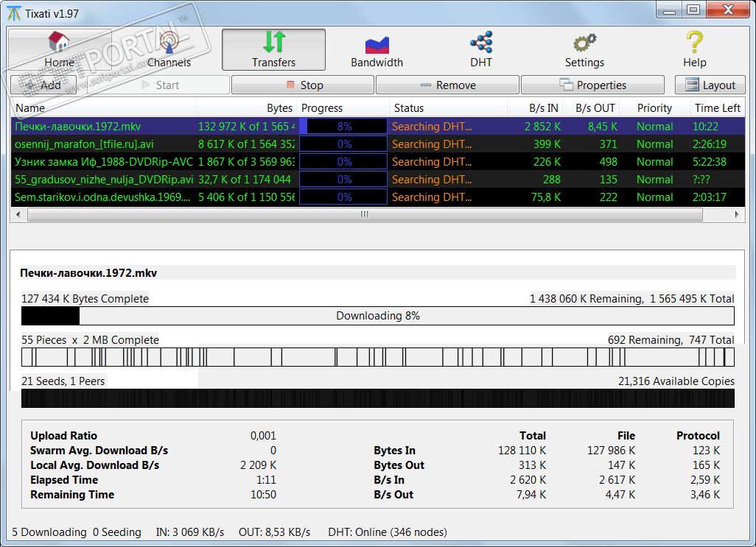Open the Channels section icon
Viewport: 756px width, 547px height.
pos(169,42)
